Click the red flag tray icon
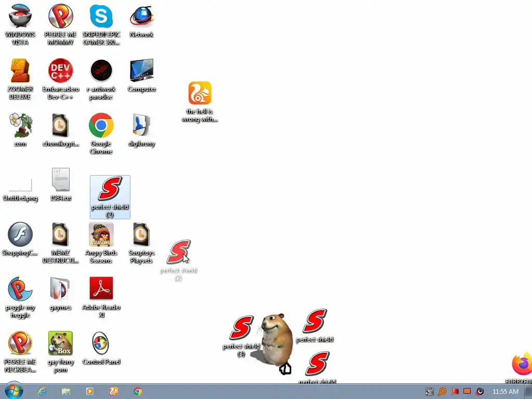Screen dimensions: 532x399 (455, 392)
